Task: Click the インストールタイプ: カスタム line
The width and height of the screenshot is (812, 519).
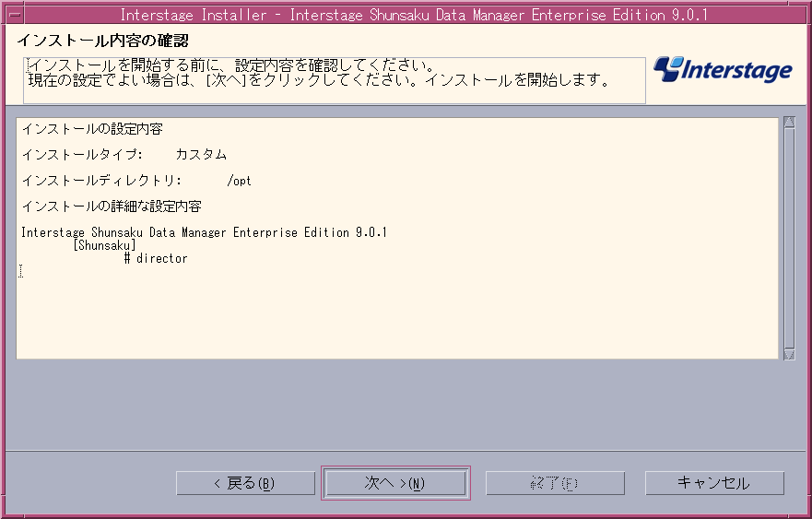Action: point(124,154)
